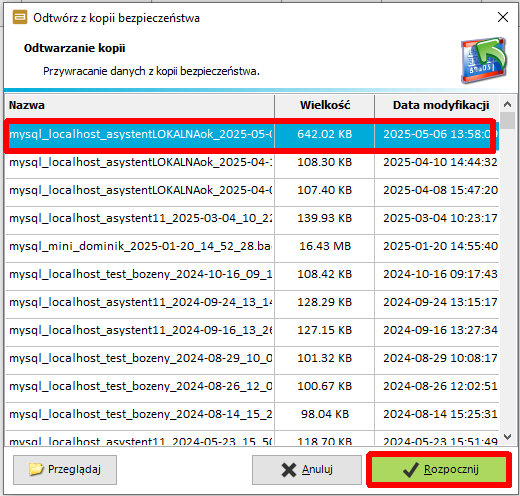Image resolution: width=520 pixels, height=496 pixels.
Task: Click the folder icon on Przeglądaj
Action: coord(36,469)
